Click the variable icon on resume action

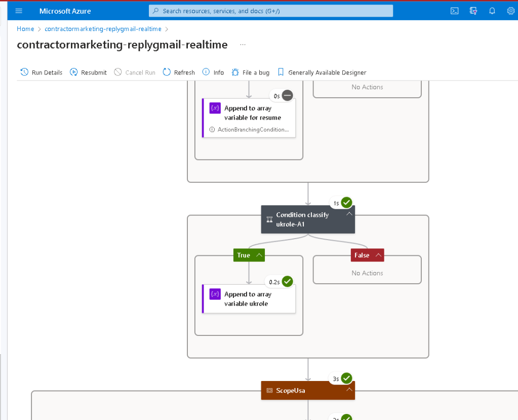click(x=215, y=108)
